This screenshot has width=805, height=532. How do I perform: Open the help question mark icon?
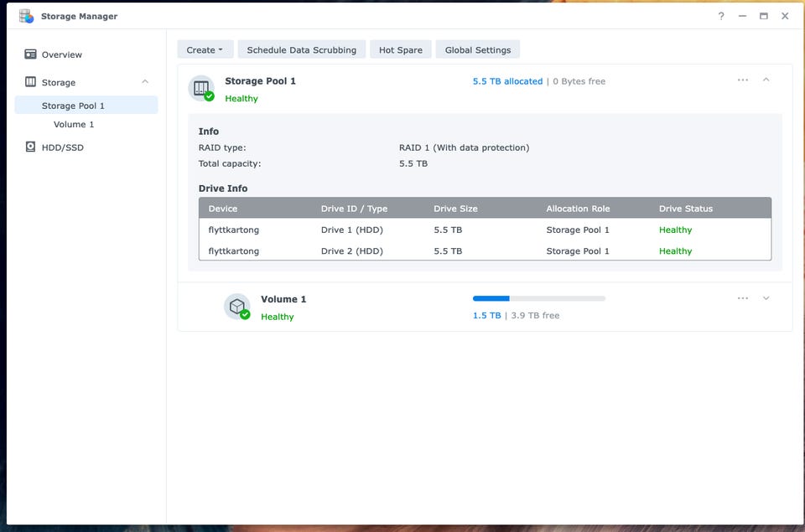[x=721, y=16]
